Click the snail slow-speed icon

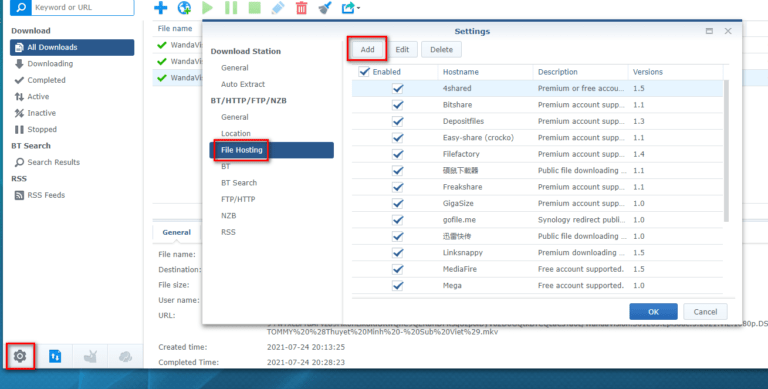pyautogui.click(x=90, y=356)
